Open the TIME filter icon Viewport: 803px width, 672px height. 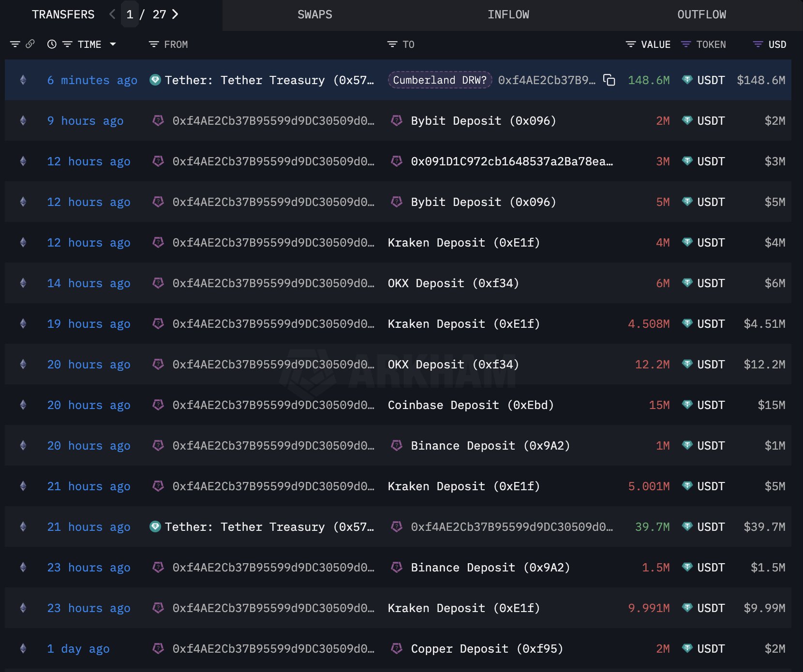(x=67, y=44)
